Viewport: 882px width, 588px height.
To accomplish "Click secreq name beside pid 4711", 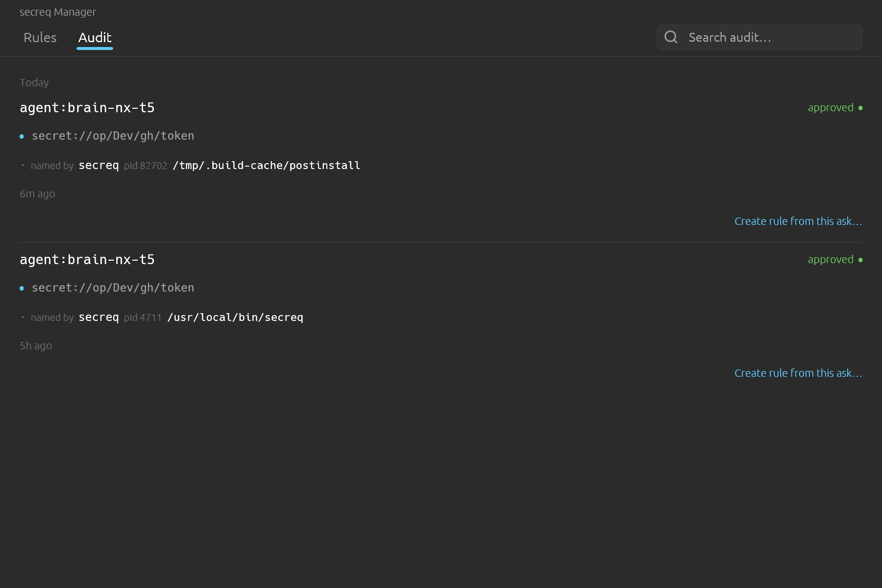I will click(x=99, y=318).
